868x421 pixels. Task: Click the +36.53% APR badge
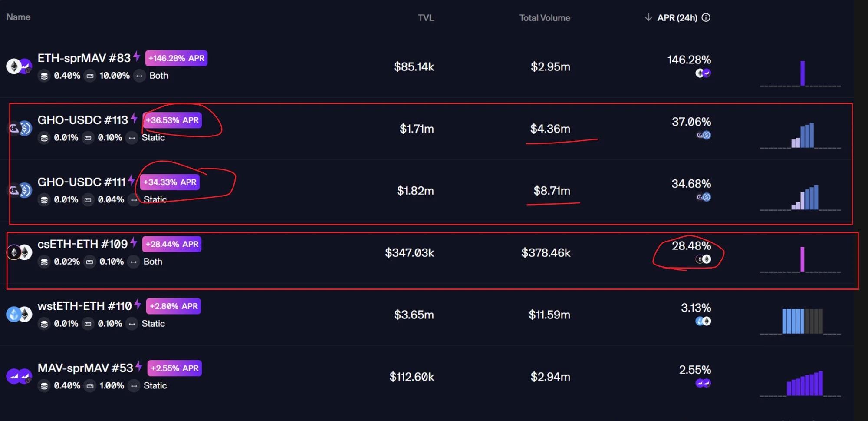172,120
